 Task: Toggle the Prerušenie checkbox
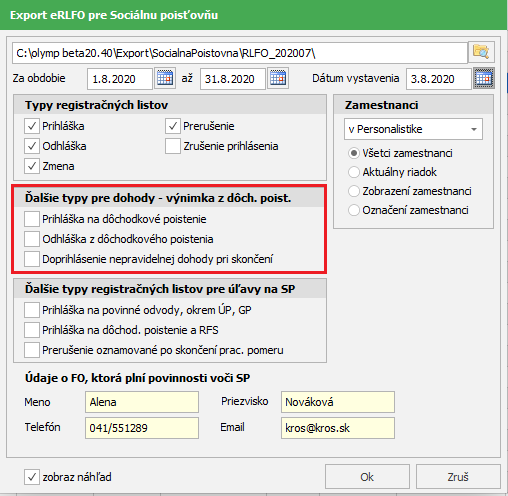tap(173, 126)
